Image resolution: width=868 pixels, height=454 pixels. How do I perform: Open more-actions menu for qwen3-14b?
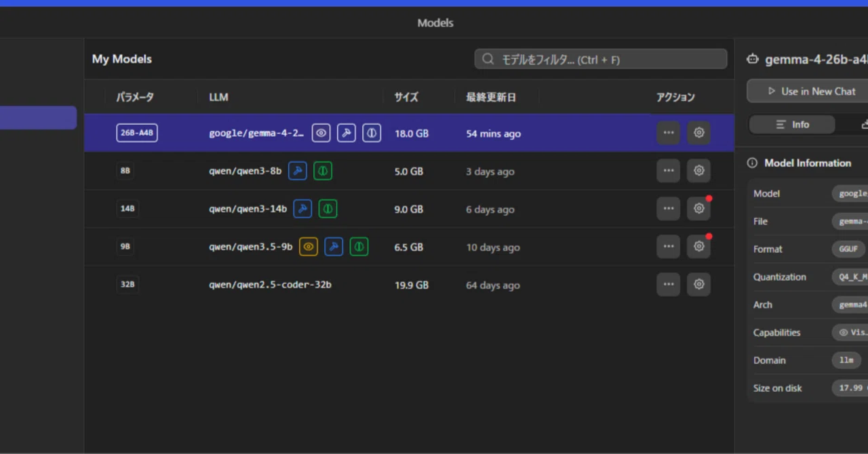669,209
